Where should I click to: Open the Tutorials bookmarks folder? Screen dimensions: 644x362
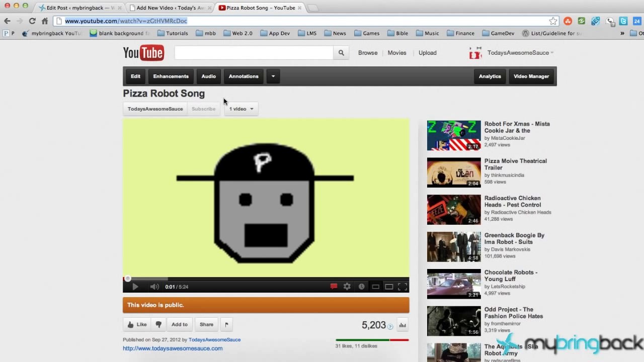click(x=173, y=33)
